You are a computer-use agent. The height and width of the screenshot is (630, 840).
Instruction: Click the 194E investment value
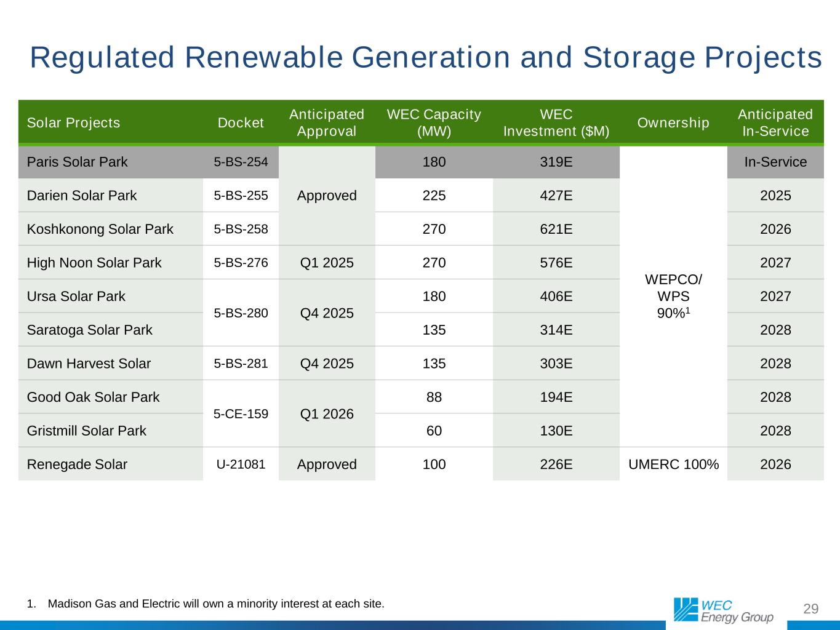point(556,397)
